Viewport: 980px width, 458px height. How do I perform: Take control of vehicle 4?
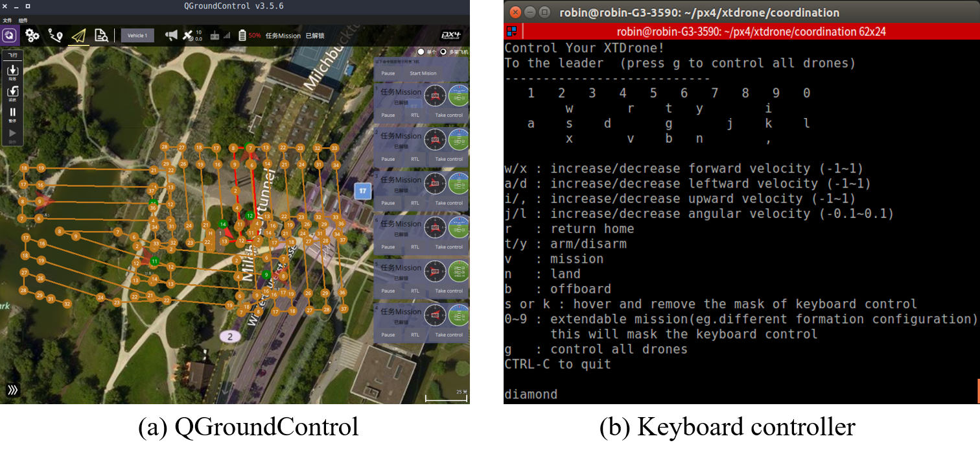449,335
